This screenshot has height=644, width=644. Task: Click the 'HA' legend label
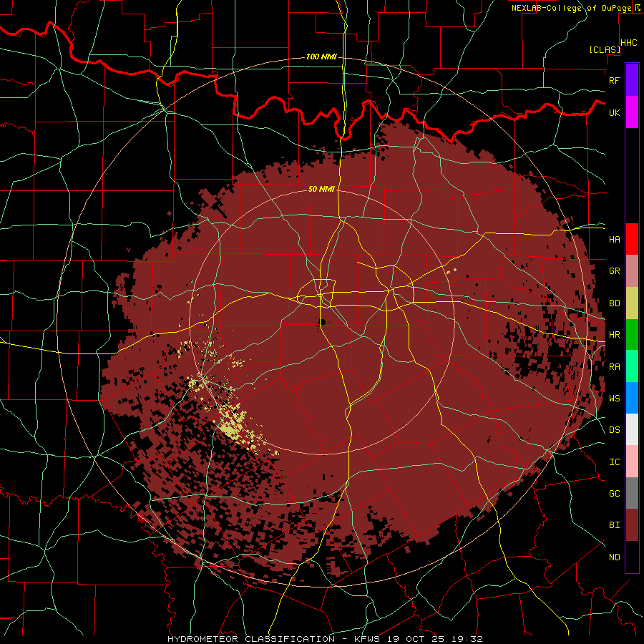click(x=614, y=240)
